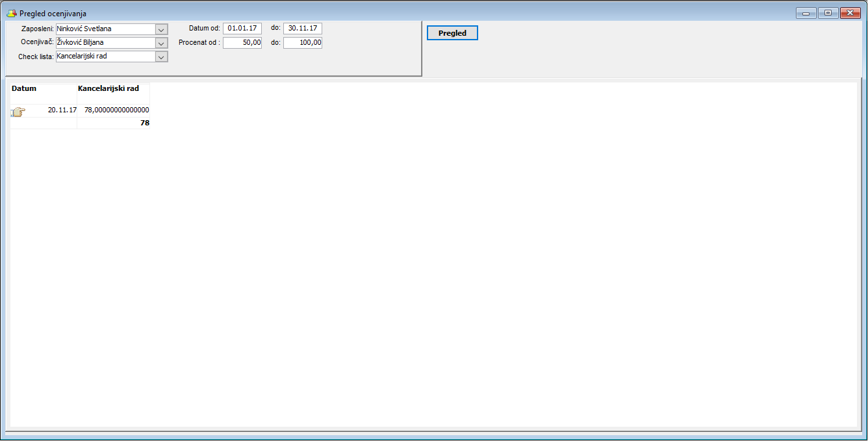The height and width of the screenshot is (441, 868).
Task: Click the pointing hand row indicator icon
Action: pyautogui.click(x=18, y=112)
